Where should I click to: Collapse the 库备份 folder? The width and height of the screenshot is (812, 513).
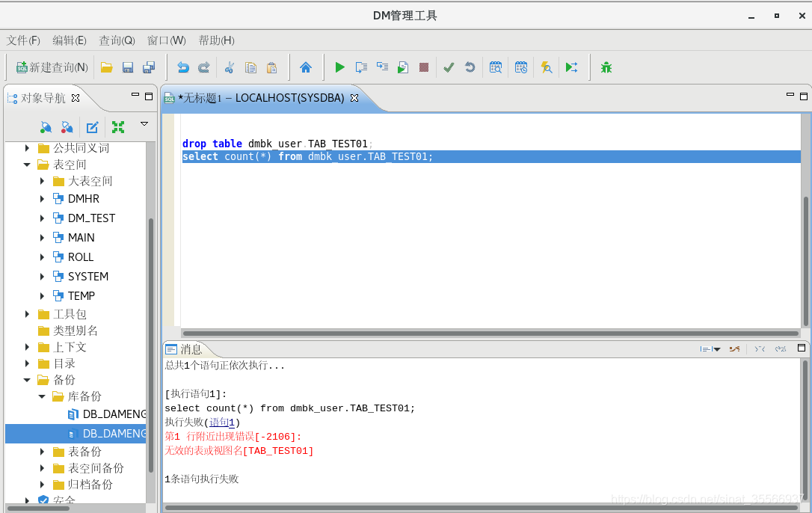pyautogui.click(x=42, y=396)
